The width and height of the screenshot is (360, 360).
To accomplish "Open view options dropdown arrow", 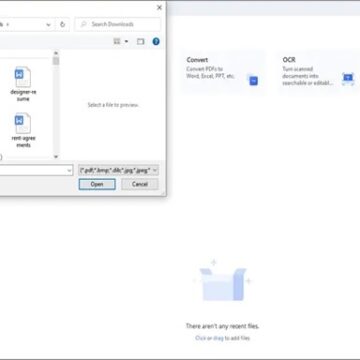I will click(x=126, y=42).
